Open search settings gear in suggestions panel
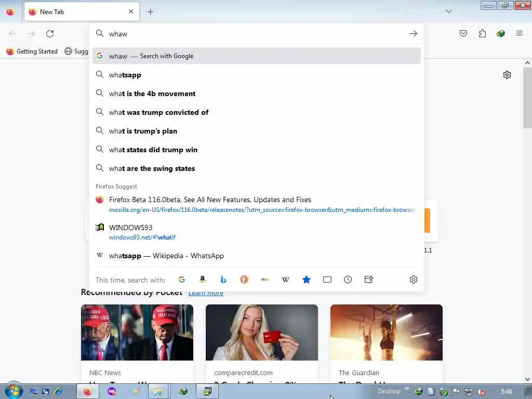 click(413, 280)
